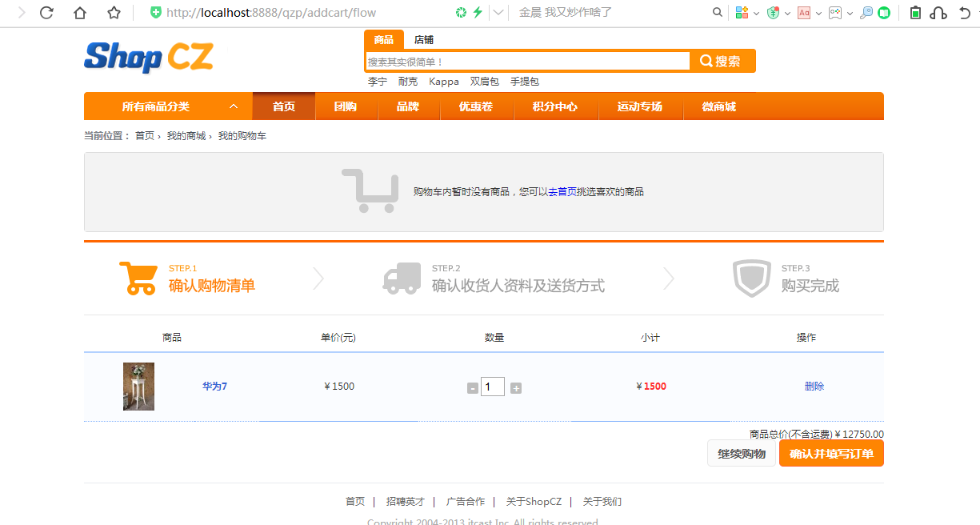Increase 华为7 quantity with plus button
The image size is (980, 525).
[516, 388]
